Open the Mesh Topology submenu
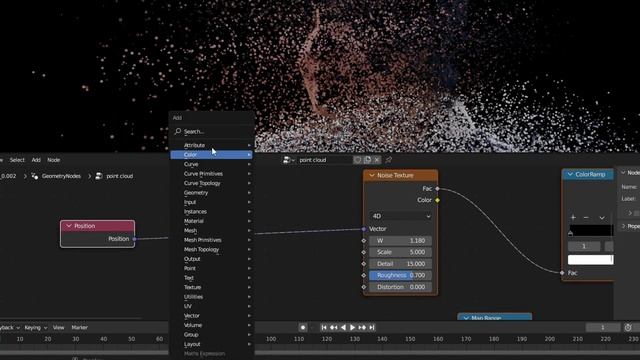The image size is (640, 360). pos(211,249)
